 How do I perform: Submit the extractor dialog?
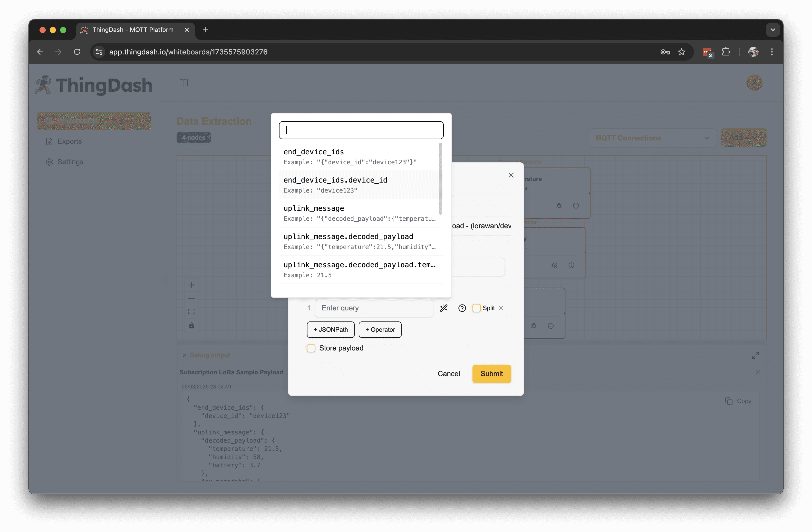(x=492, y=374)
